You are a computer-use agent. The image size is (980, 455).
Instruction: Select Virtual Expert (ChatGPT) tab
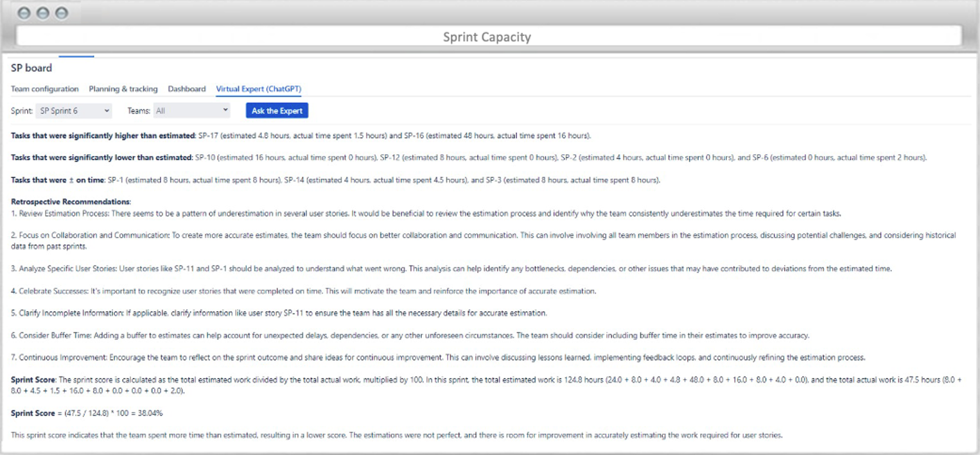[259, 89]
